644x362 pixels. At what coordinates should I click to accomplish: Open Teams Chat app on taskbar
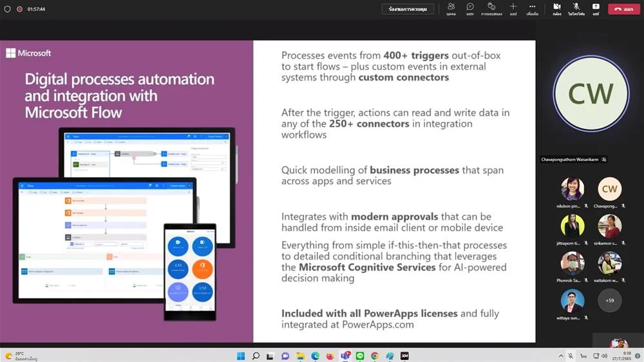285,356
